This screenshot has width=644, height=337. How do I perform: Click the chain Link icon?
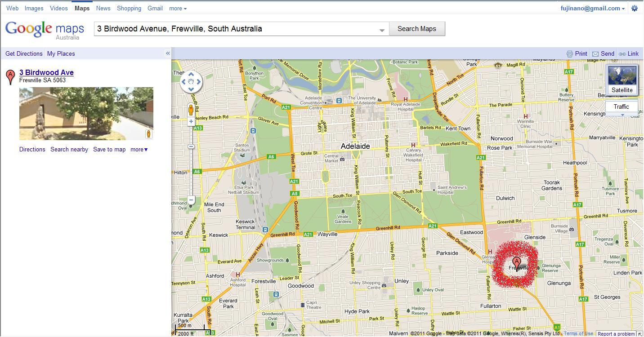pyautogui.click(x=622, y=54)
